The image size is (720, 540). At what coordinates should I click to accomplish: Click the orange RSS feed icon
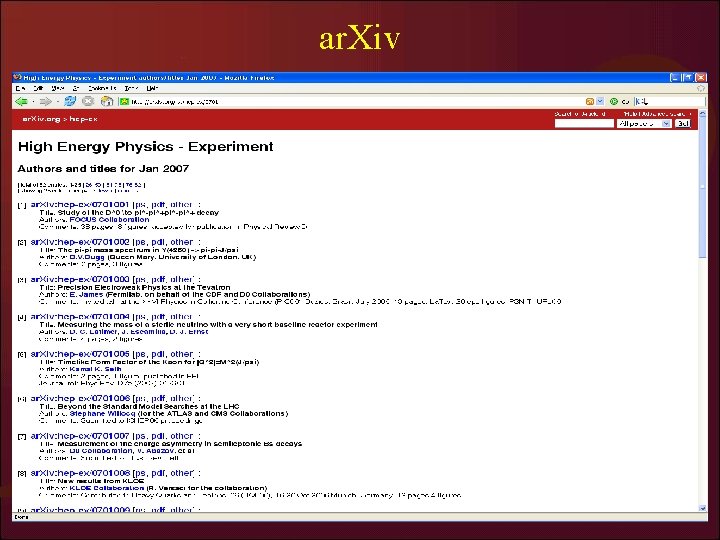pos(590,101)
